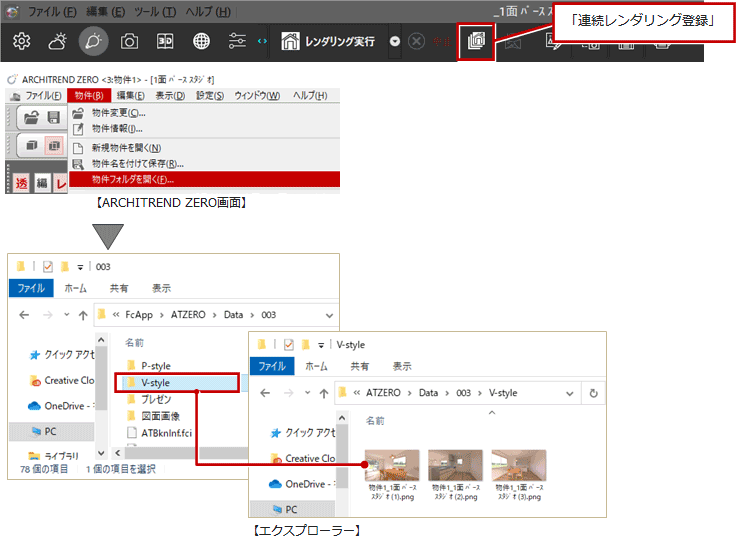738x547 pixels.
Task: Click the 編 button in ARCHITREND sidebar
Action: tap(42, 183)
